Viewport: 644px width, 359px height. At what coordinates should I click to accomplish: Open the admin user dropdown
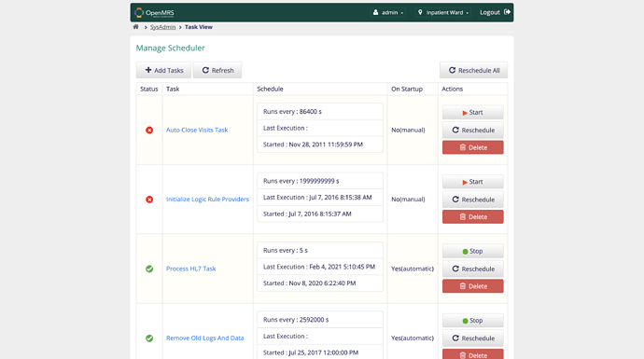pyautogui.click(x=388, y=13)
